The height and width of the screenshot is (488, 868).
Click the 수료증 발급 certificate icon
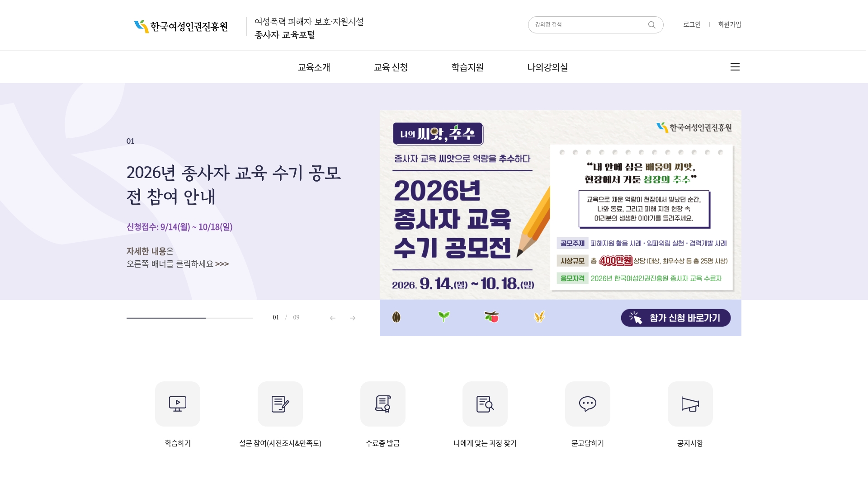tap(383, 404)
